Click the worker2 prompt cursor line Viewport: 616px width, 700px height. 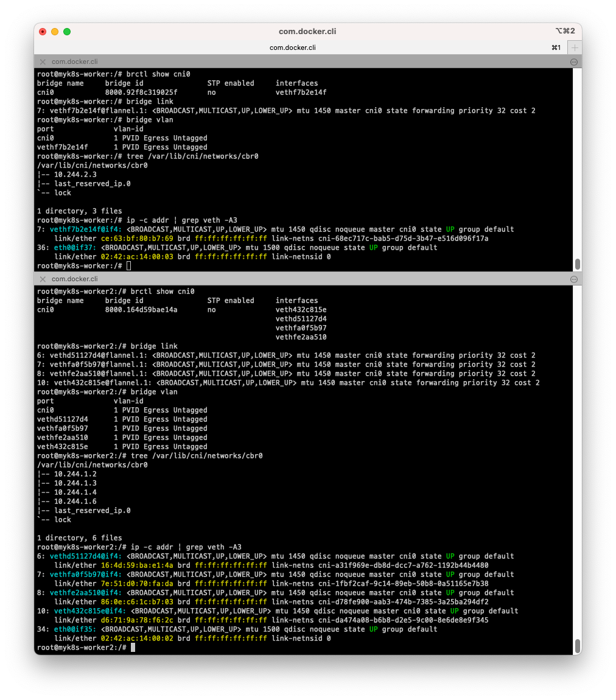pyautogui.click(x=86, y=648)
